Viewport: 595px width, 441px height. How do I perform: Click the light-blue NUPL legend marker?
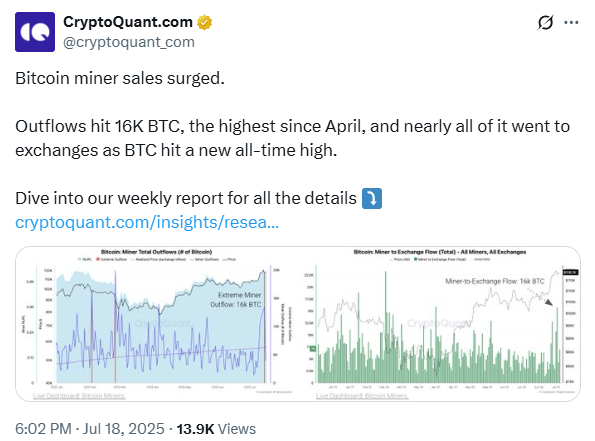[80, 260]
